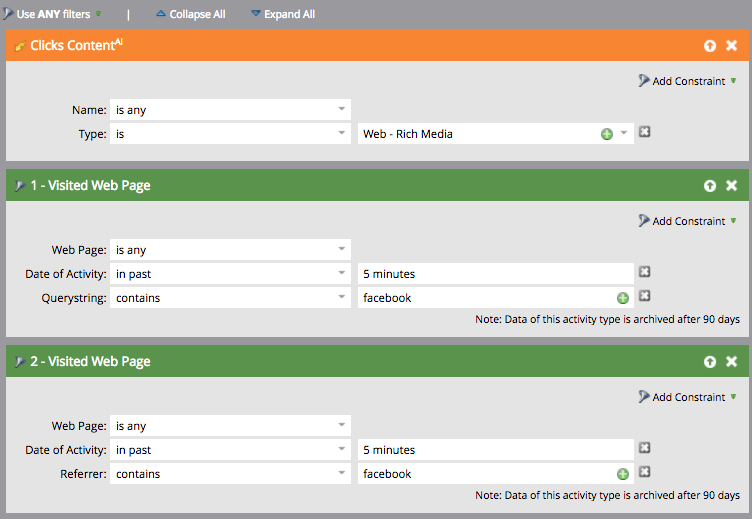Screen dimensions: 752x519
Task: Delete Referrer constraint in filter 2
Action: (x=645, y=472)
